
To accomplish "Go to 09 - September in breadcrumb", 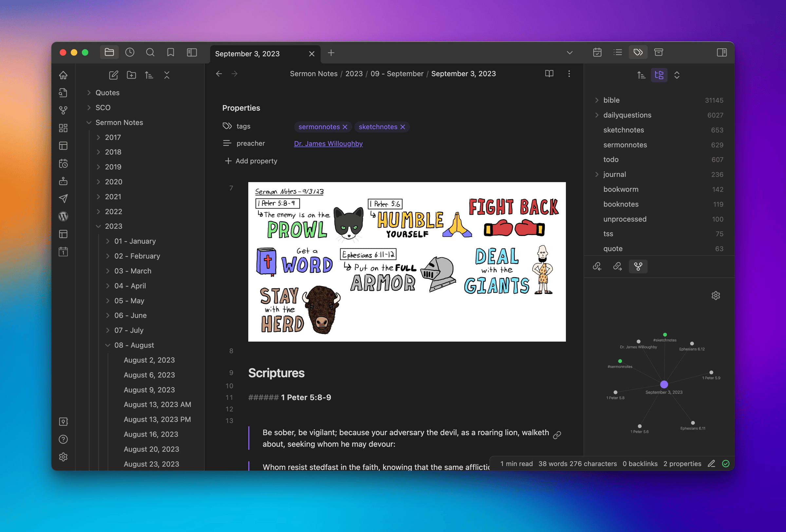I will [397, 74].
